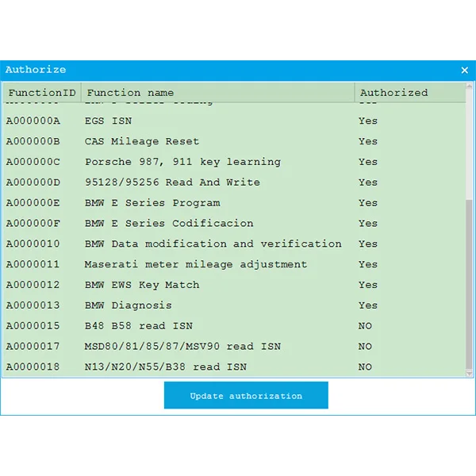Select the vertical scrollbar thumb
The image size is (476, 476).
(x=469, y=284)
